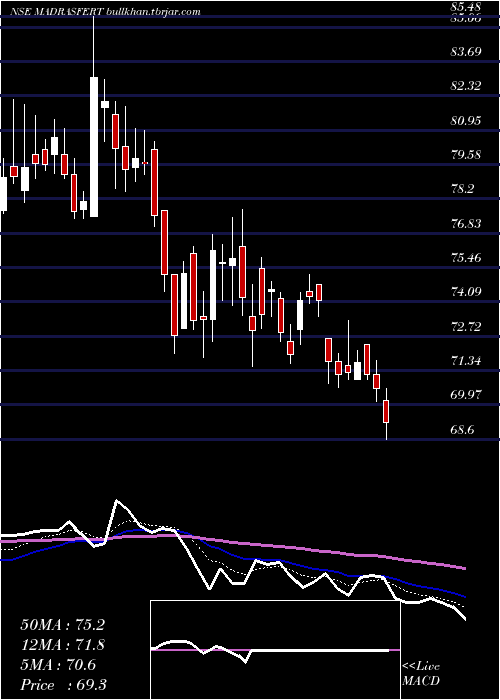Viewport: 500px width, 700px height.
Task: Click the 50MA : 75.2 reading
Action: click(63, 625)
